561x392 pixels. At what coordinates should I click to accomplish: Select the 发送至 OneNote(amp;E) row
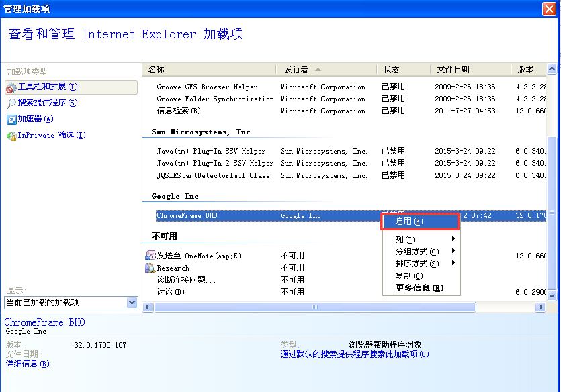[x=345, y=256]
